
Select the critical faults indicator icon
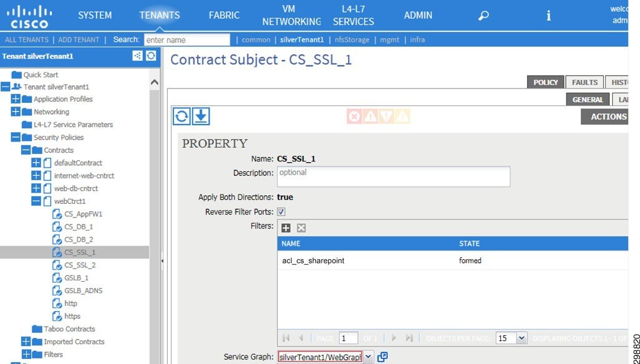[354, 116]
